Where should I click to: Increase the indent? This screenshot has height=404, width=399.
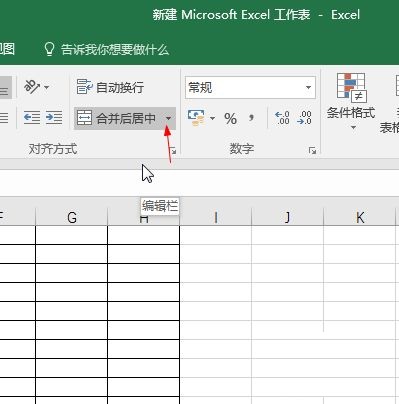coord(54,118)
